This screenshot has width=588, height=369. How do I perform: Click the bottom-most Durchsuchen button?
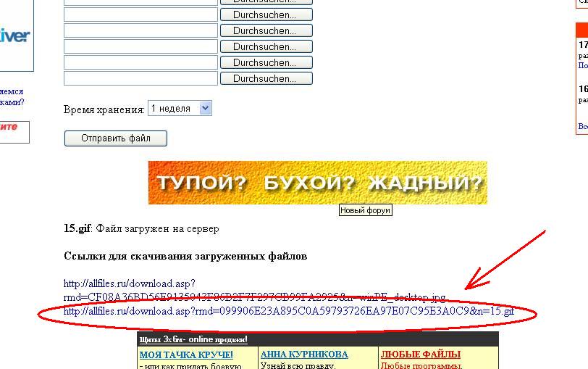[x=266, y=78]
